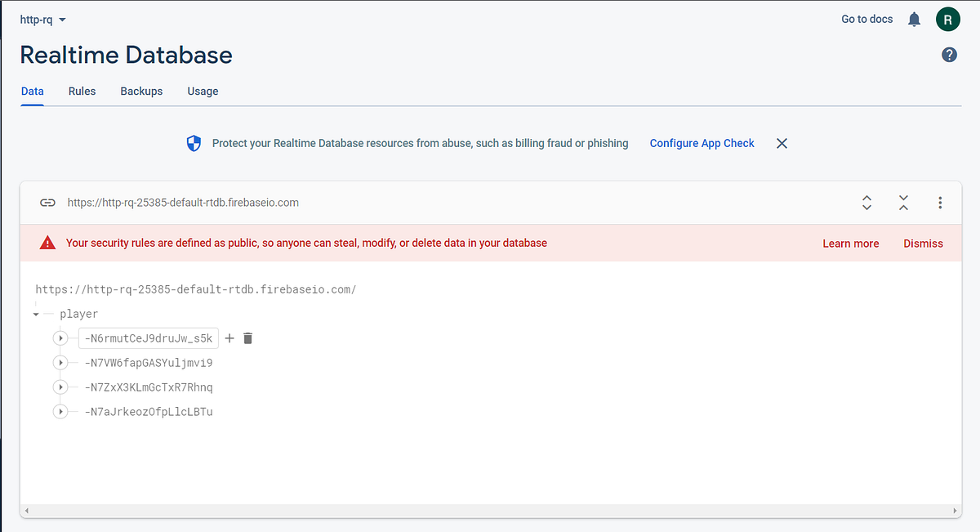
Task: Copy database URL via link icon
Action: (48, 203)
